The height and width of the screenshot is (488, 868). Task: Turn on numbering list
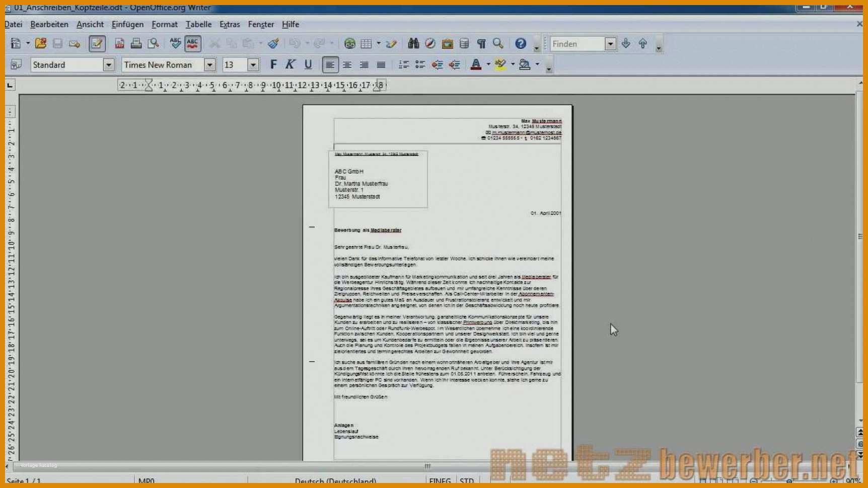tap(403, 64)
